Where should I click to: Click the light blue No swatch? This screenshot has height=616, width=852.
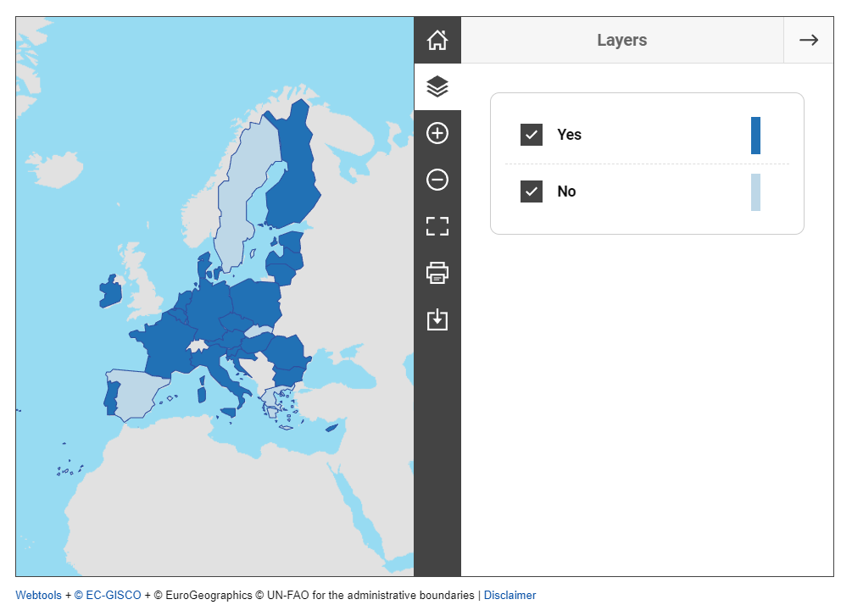click(755, 192)
